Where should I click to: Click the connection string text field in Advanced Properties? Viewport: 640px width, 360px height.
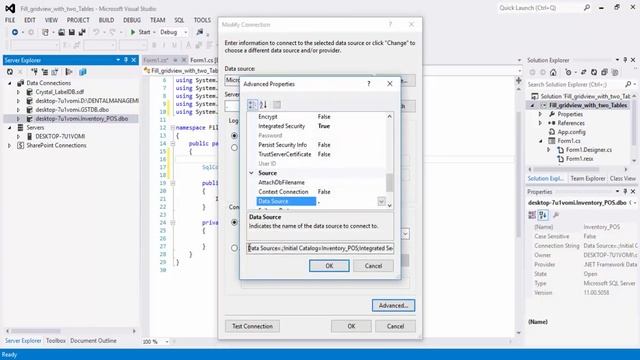coord(320,248)
